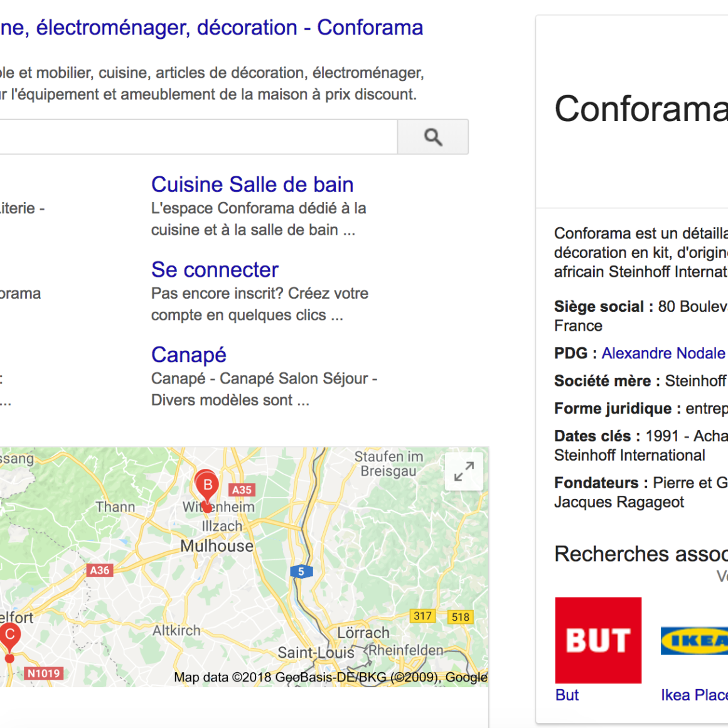Click the A36 highway marker on map
Viewport: 728px width, 728px height.
(99, 570)
